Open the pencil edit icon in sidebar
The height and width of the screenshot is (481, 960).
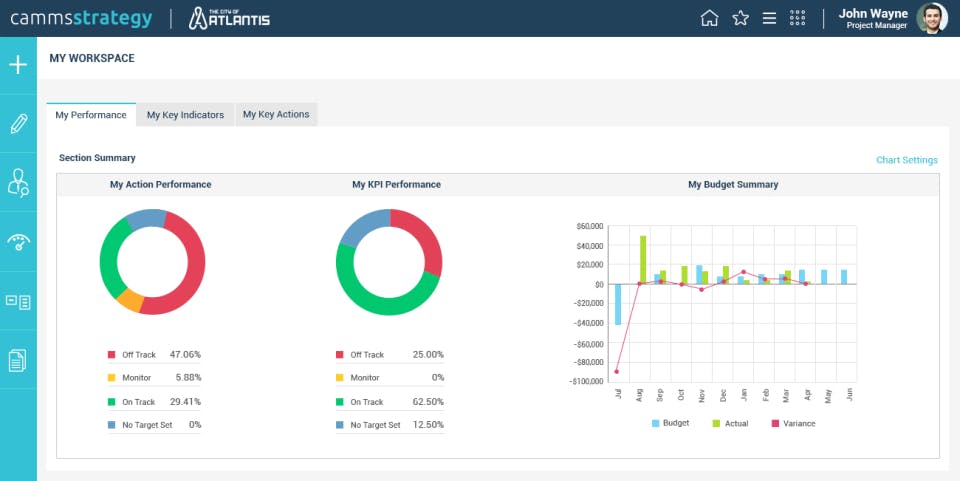point(18,124)
